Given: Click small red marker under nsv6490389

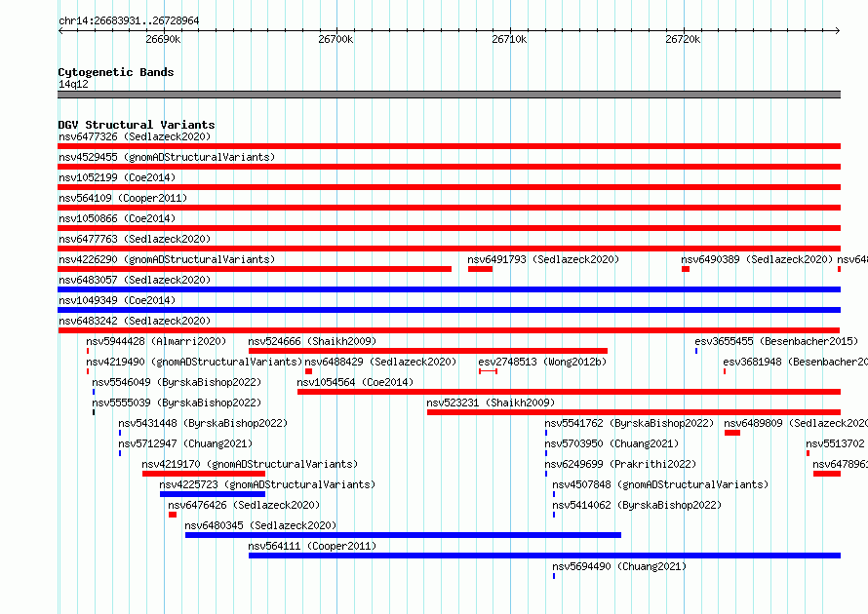Looking at the screenshot, I should [x=686, y=269].
